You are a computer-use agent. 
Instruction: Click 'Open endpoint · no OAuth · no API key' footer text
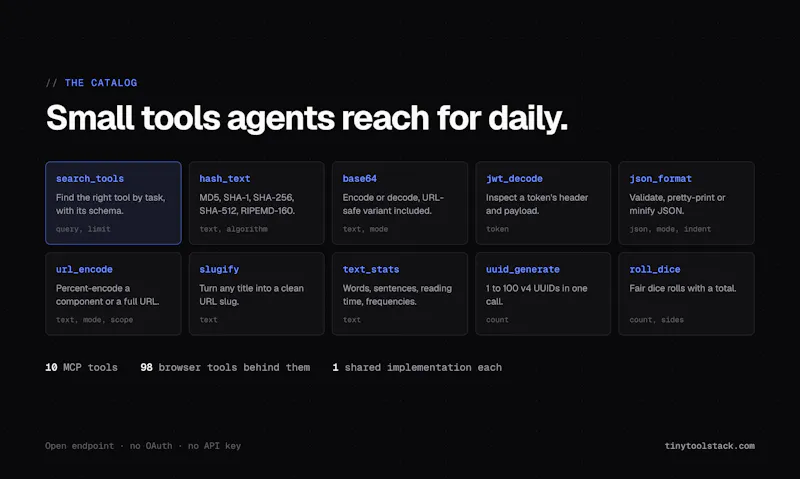click(143, 446)
